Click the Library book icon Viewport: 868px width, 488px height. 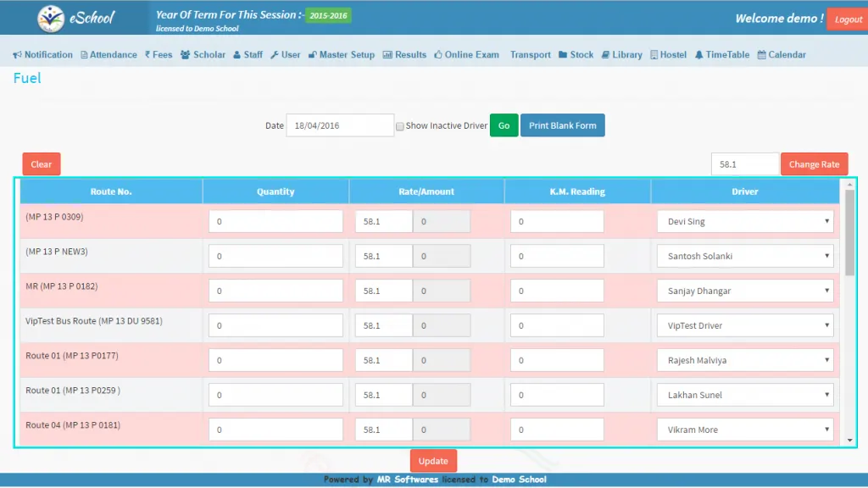click(605, 55)
